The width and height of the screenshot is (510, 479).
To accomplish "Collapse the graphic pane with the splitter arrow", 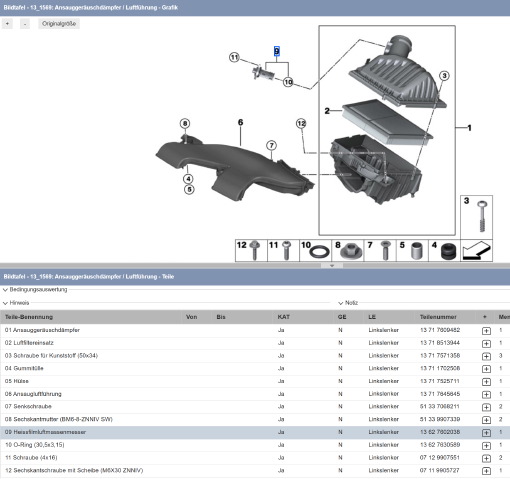I will pyautogui.click(x=332, y=266).
